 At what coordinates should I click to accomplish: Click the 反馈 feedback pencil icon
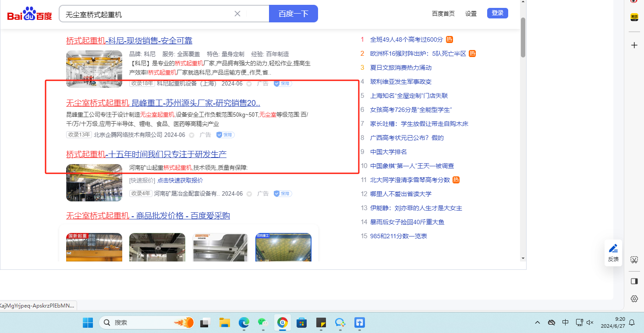[613, 248]
